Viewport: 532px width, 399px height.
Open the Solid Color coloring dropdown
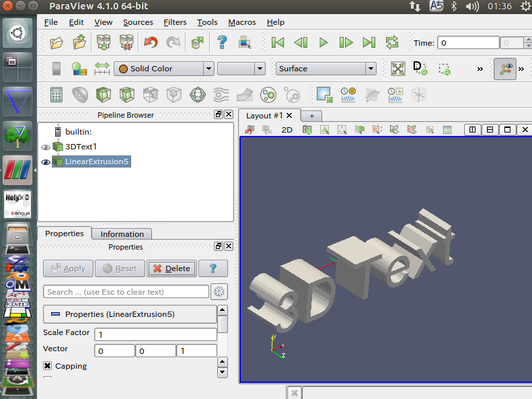click(x=164, y=69)
